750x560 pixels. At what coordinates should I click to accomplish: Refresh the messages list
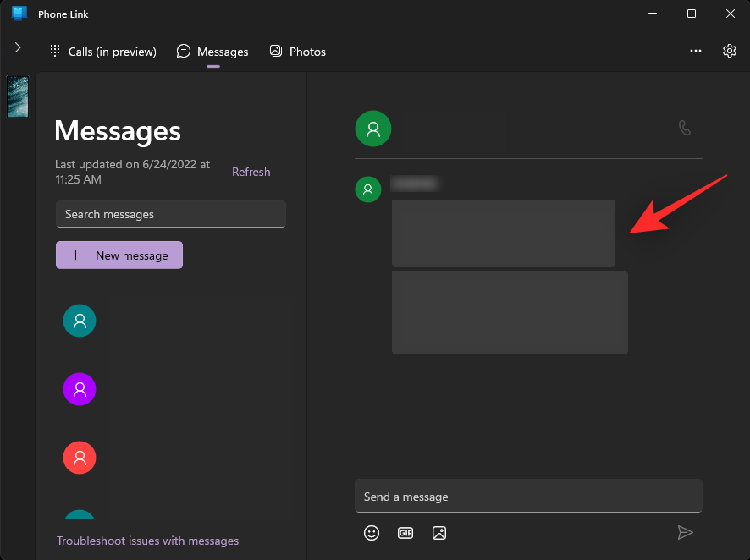pyautogui.click(x=251, y=172)
